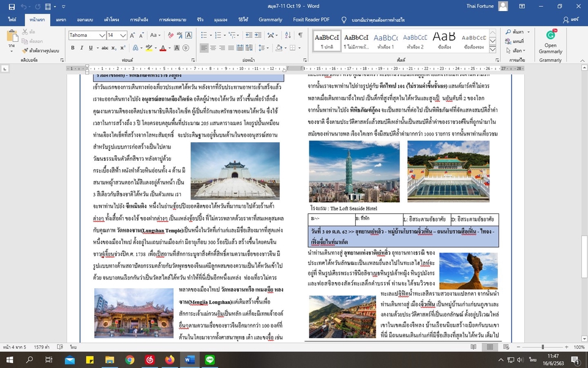The height and width of the screenshot is (368, 588).
Task: Apply subscript formatting
Action: 114,48
